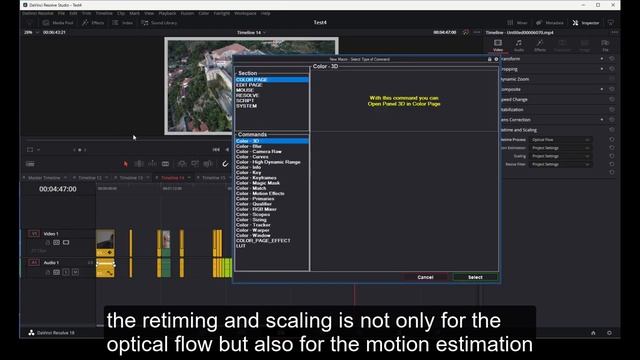Viewport: 640px width, 360px height.
Task: Open the Sound Library panel
Action: [x=159, y=23]
